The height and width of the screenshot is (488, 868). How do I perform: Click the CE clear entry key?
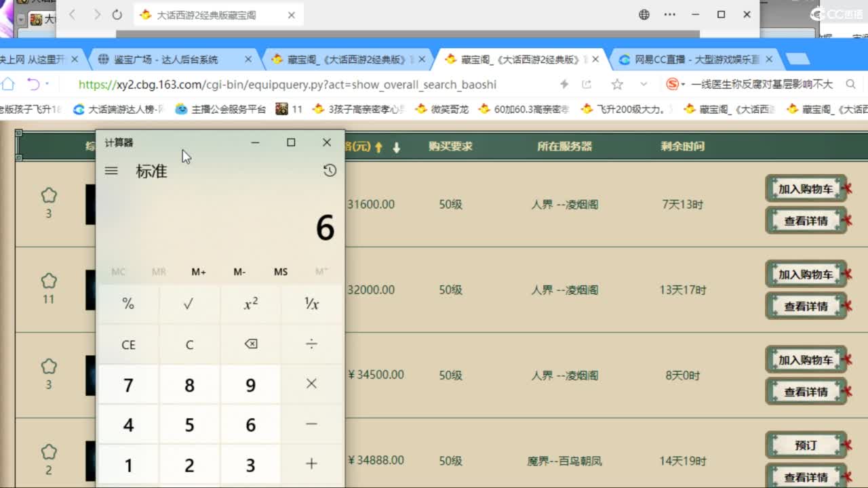point(128,344)
